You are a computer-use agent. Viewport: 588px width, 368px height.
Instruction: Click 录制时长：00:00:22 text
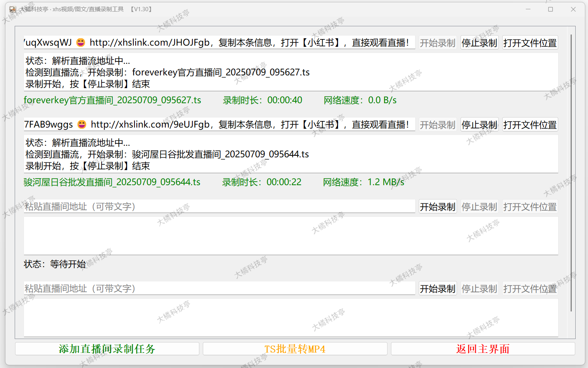tap(262, 182)
